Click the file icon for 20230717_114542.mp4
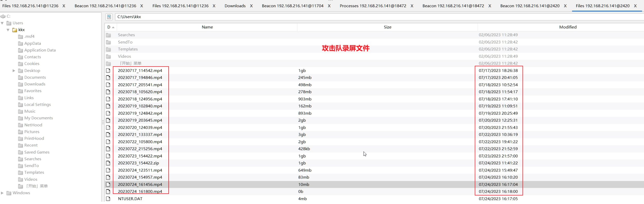Viewport: 644px width, 204px height. 108,70
